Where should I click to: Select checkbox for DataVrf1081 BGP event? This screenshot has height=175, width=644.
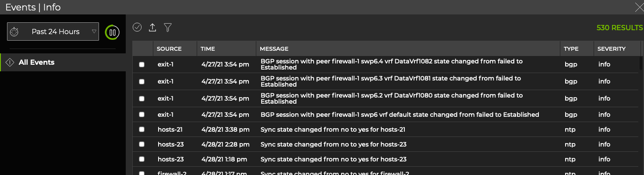tap(142, 81)
